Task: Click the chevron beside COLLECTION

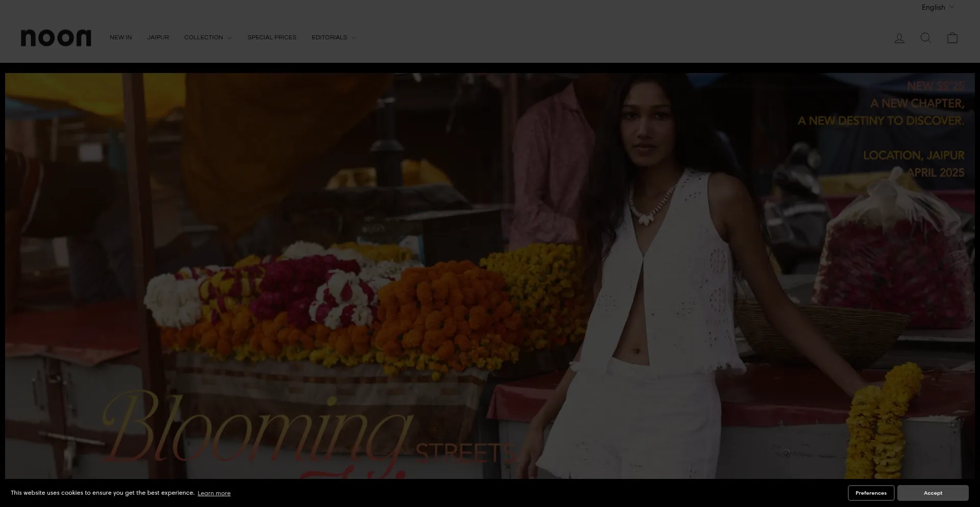Action: (x=230, y=38)
